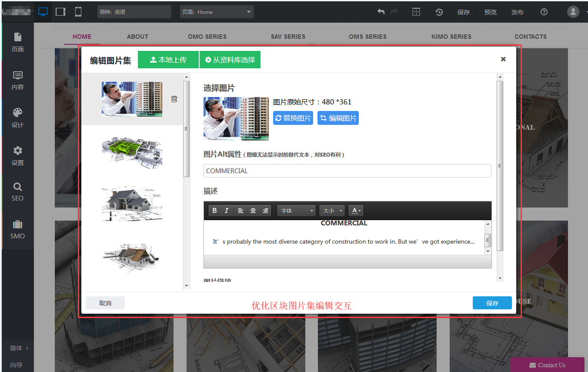Image resolution: width=588 pixels, height=372 pixels.
Task: Click the image Alt attribute text field
Action: tap(347, 171)
